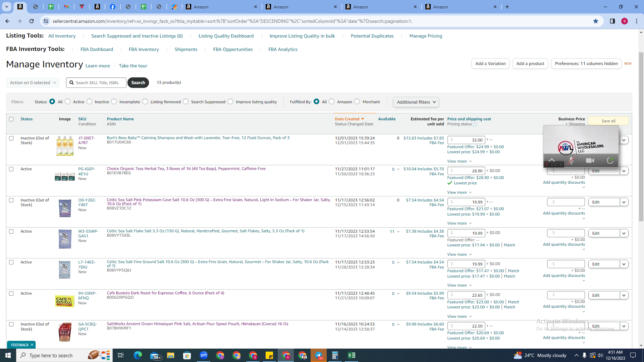644x362 pixels.
Task: Open the Zoom app on the taskbar
Action: (204, 355)
